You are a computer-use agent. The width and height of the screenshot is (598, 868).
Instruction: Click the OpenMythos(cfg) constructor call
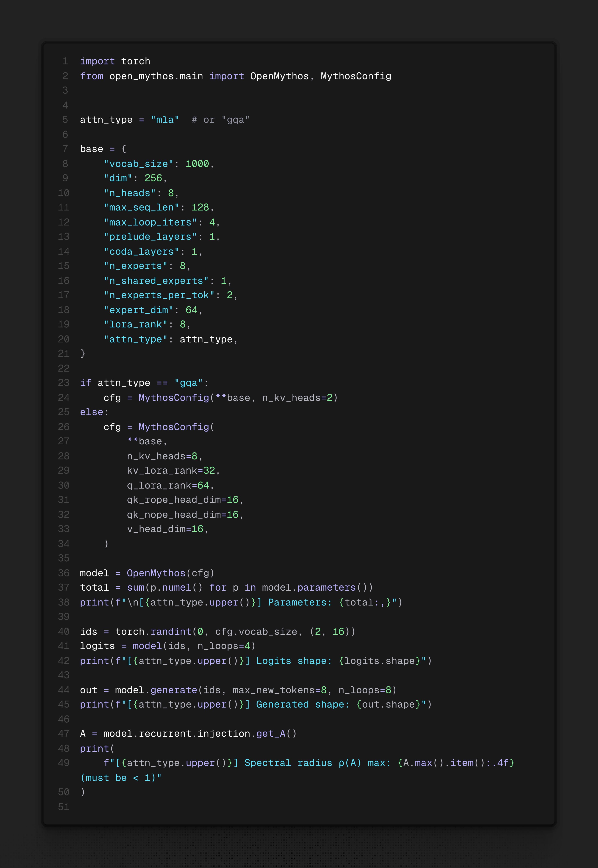click(170, 573)
